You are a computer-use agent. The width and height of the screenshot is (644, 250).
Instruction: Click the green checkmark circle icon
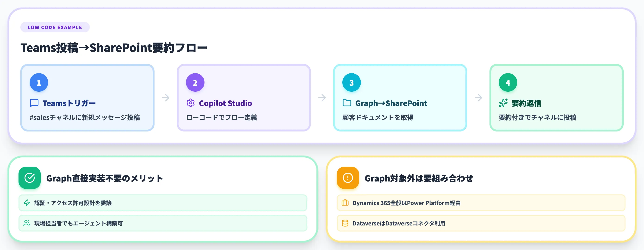point(30,178)
